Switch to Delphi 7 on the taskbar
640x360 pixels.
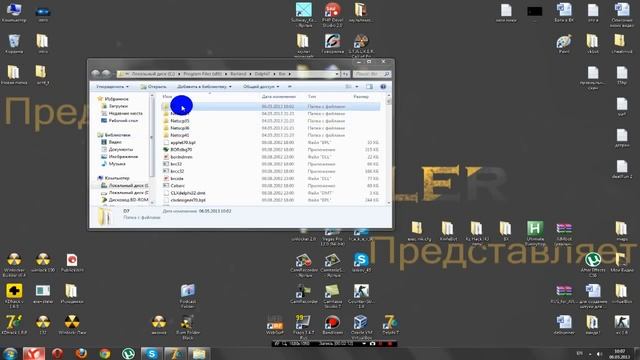(x=175, y=353)
